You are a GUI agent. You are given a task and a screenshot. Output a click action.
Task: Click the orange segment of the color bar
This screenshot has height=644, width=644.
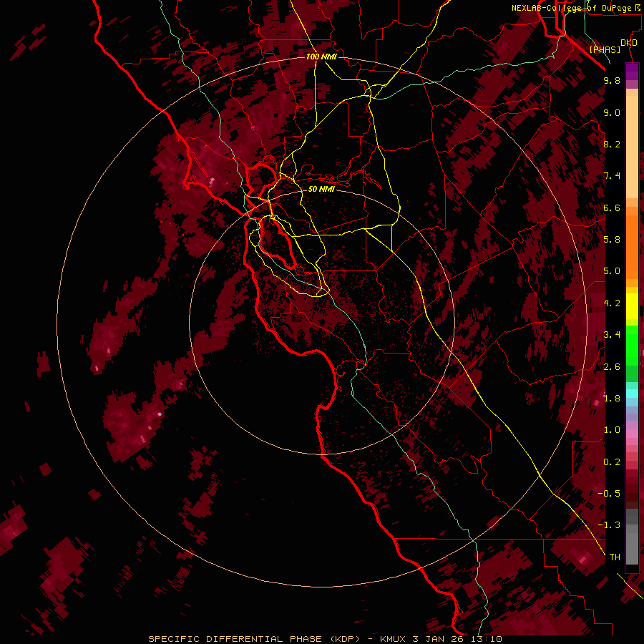(x=632, y=246)
